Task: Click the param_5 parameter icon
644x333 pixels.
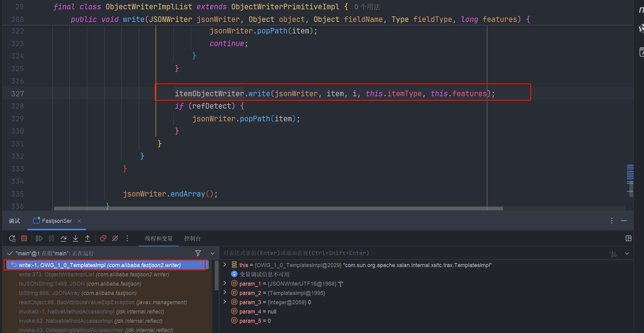Action: pos(234,320)
